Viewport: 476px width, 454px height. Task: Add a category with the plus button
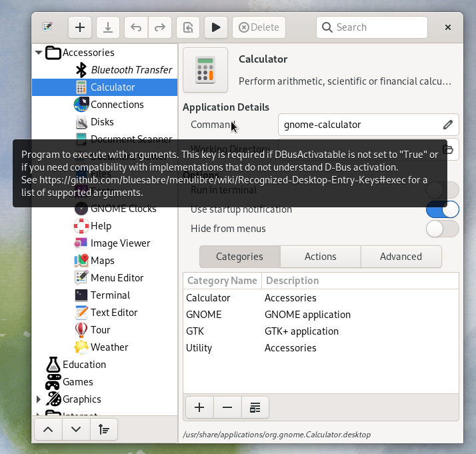[199, 407]
